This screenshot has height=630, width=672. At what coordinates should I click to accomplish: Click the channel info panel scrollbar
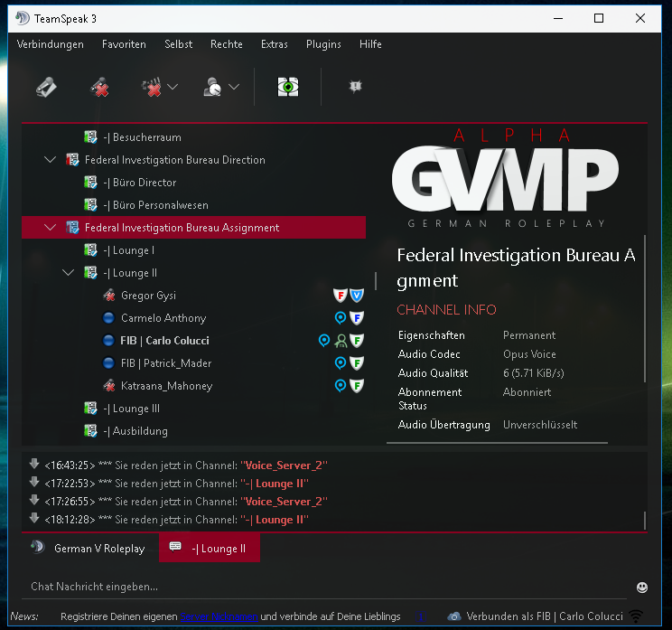click(645, 308)
